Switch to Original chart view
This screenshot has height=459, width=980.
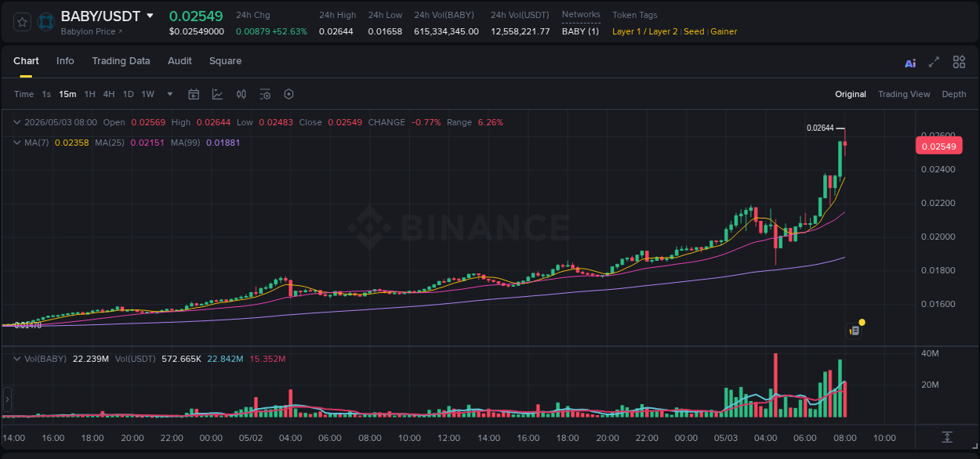click(851, 94)
